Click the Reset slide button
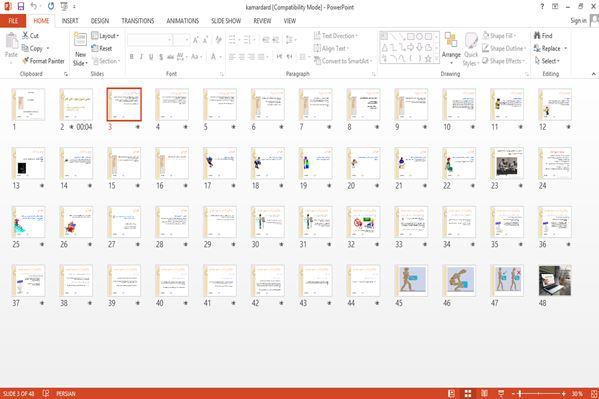The width and height of the screenshot is (599, 399). click(102, 48)
